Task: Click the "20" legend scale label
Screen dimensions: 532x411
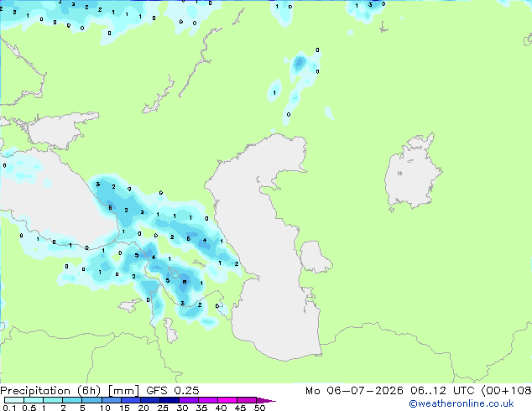Action: click(143, 408)
